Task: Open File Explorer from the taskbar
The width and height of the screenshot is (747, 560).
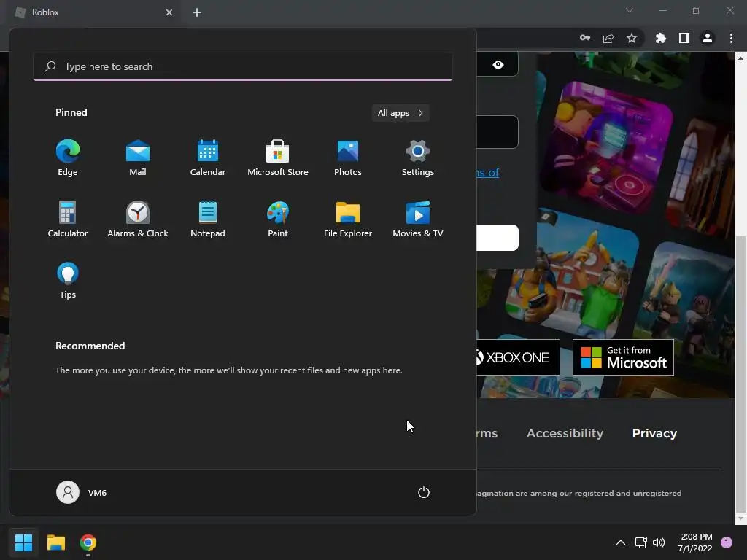Action: [55, 542]
